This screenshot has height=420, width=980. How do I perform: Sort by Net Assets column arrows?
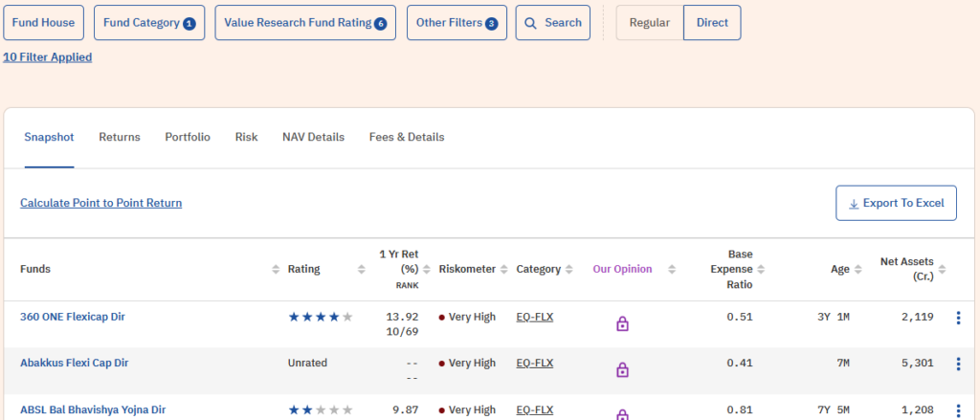point(942,270)
